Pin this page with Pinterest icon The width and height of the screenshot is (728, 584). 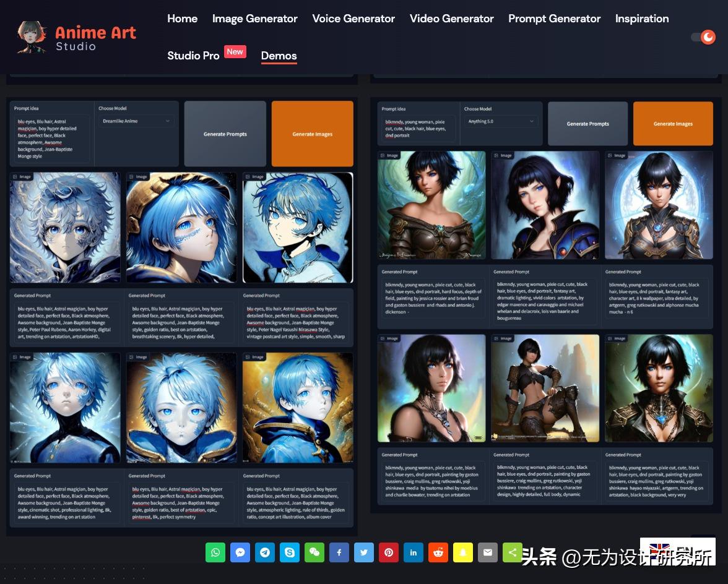(389, 552)
